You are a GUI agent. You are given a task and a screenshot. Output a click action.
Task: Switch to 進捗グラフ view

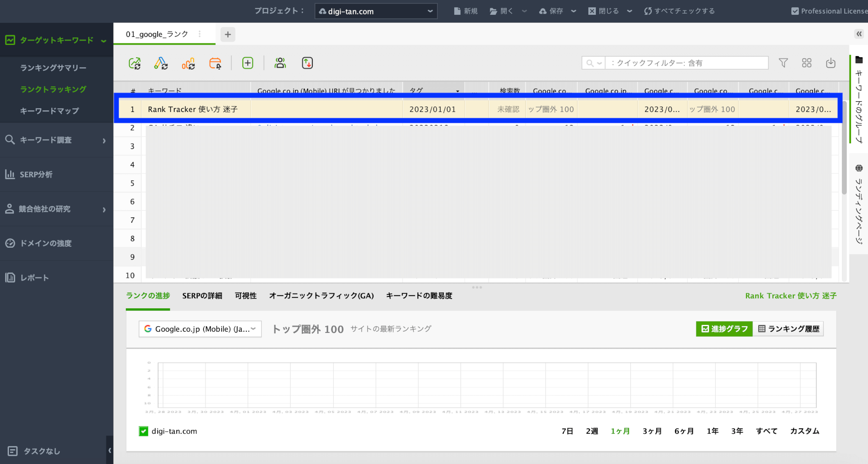(x=724, y=329)
